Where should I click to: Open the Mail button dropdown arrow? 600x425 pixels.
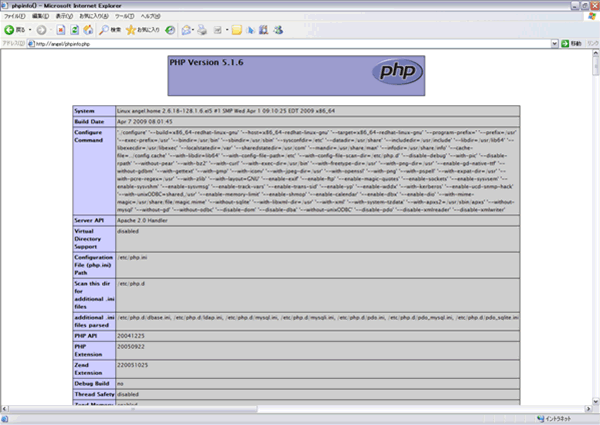(193, 30)
